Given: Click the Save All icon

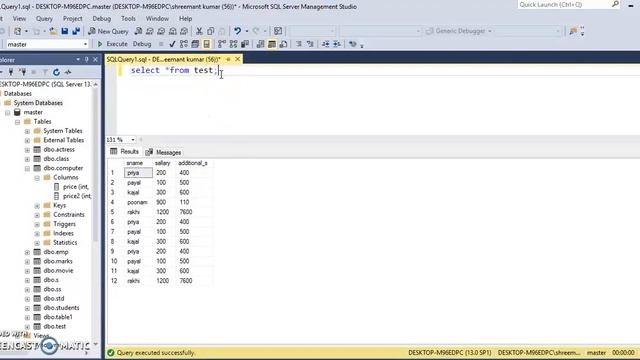Looking at the screenshot, I should [76, 31].
